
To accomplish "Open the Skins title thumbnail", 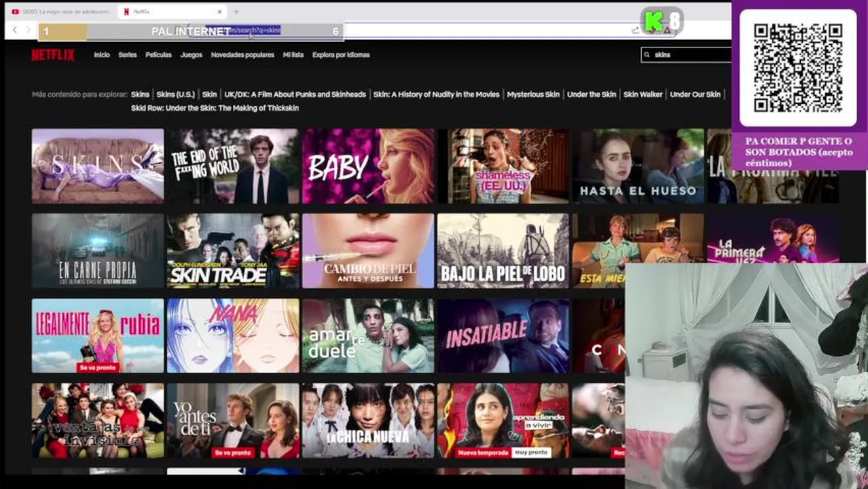I will [x=98, y=166].
